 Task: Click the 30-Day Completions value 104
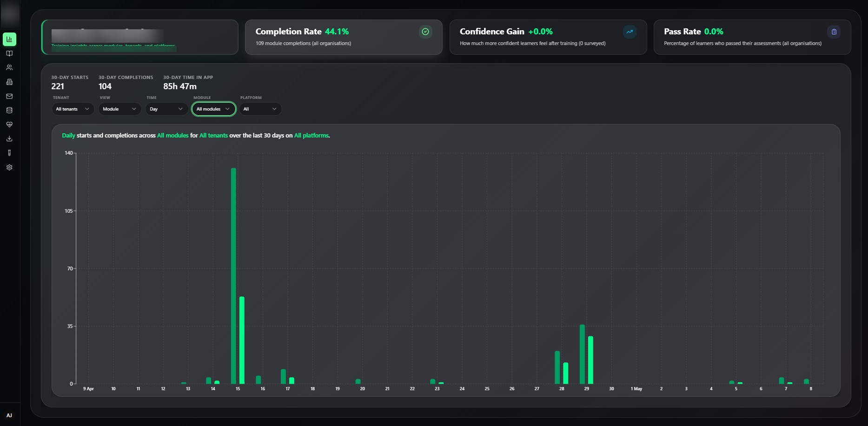click(105, 86)
